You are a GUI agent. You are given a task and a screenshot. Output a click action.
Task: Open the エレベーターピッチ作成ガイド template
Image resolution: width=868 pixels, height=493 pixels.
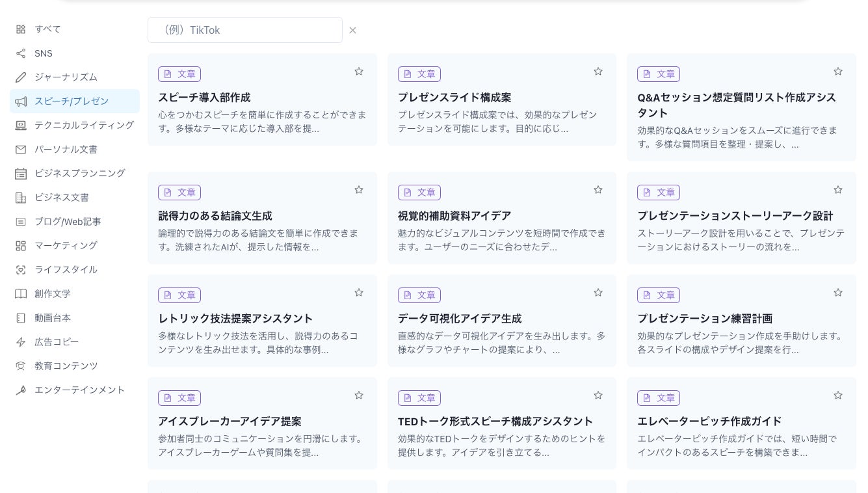click(x=709, y=421)
